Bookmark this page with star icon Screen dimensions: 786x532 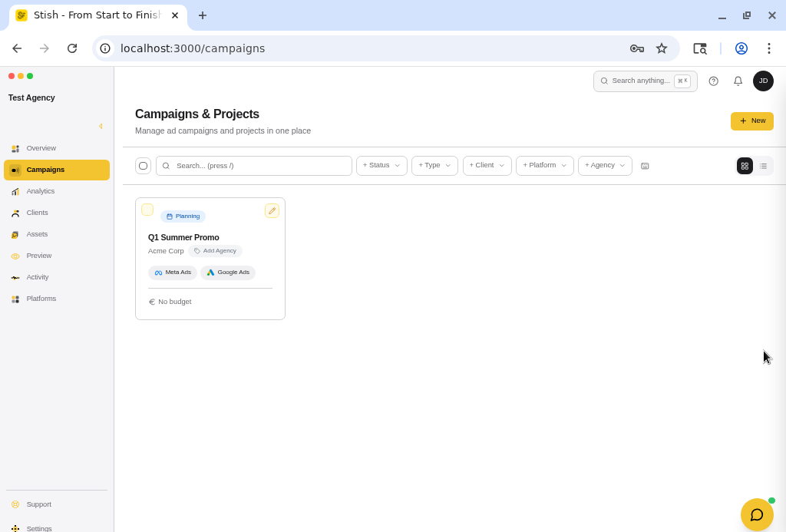(661, 48)
